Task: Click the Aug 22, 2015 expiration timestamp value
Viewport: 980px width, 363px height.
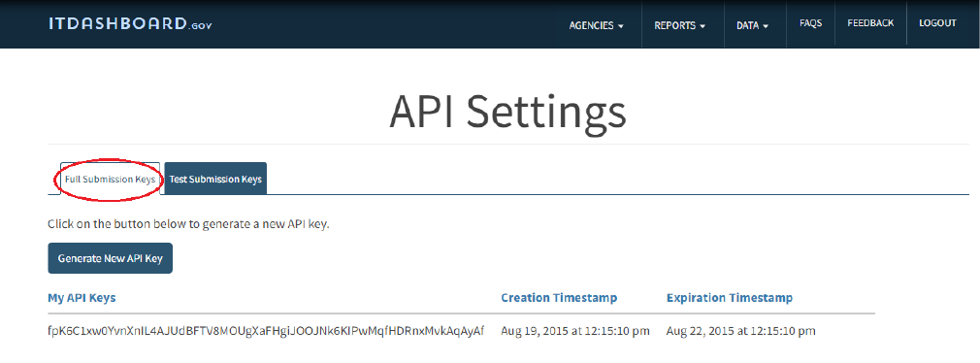Action: click(x=741, y=331)
